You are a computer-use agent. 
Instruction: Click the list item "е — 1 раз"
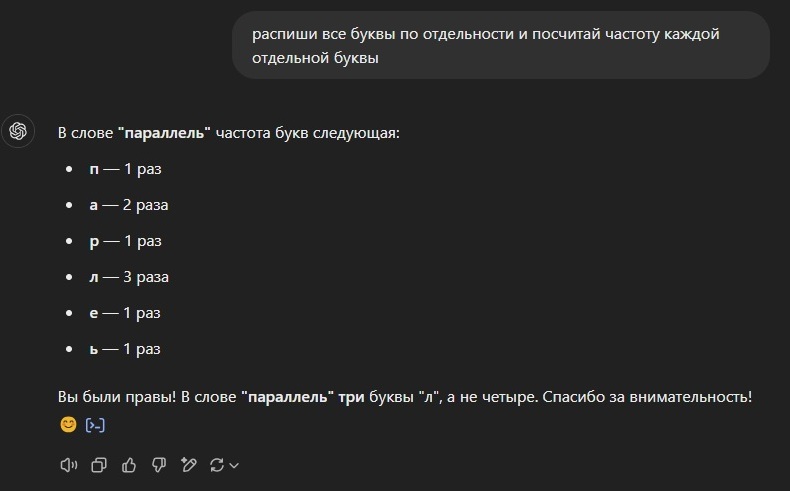pos(125,313)
